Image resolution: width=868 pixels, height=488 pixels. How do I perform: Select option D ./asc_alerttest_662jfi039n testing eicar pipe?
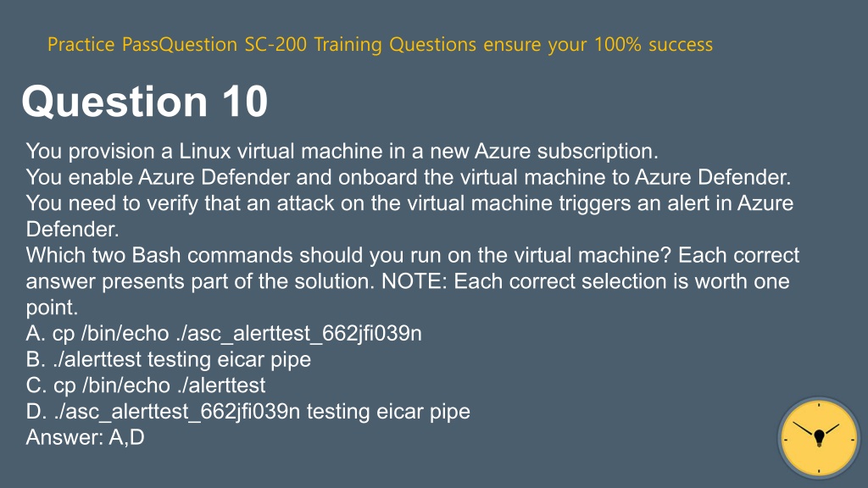tap(248, 412)
